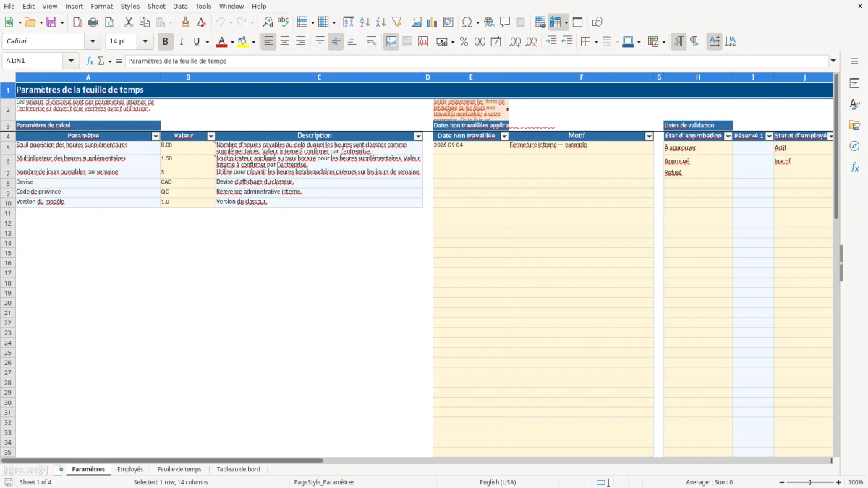Toggle Align Left
This screenshot has height=488, width=868.
(269, 42)
